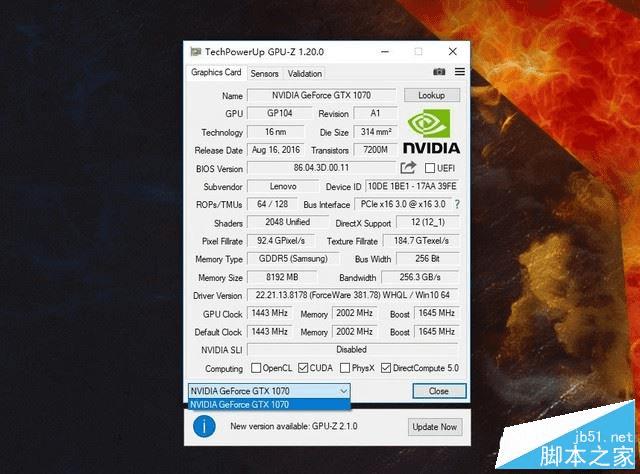Toggle the DirectCompute 5.0 checkbox
640x474 pixels.
(x=386, y=368)
